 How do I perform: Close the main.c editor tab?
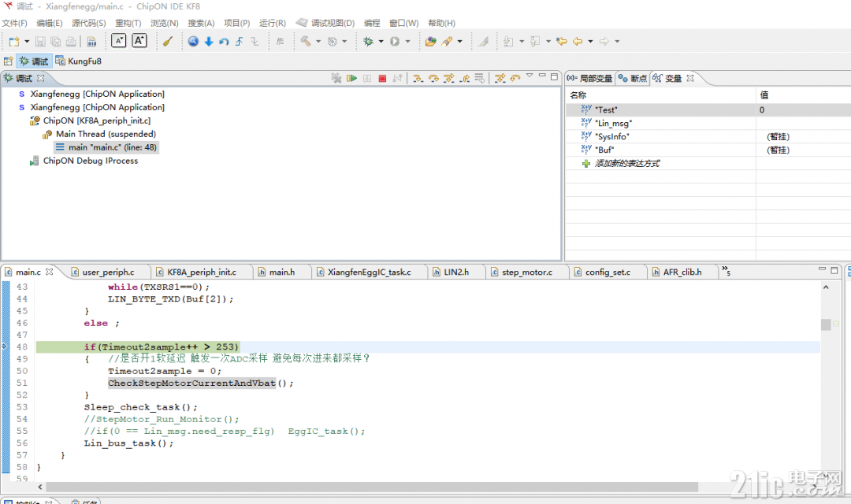(x=50, y=272)
